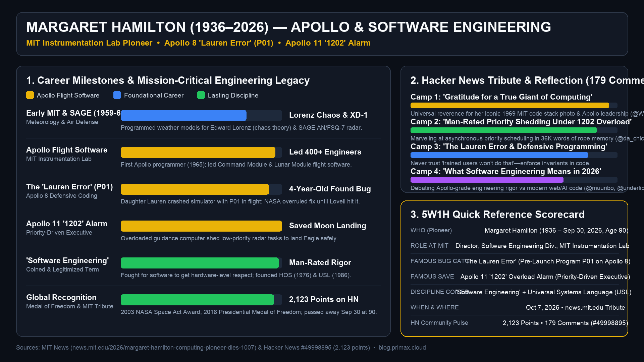This screenshot has width=644, height=362.
Task: Click the 'WHO (Pioneer)' scorecard row label
Action: [431, 230]
